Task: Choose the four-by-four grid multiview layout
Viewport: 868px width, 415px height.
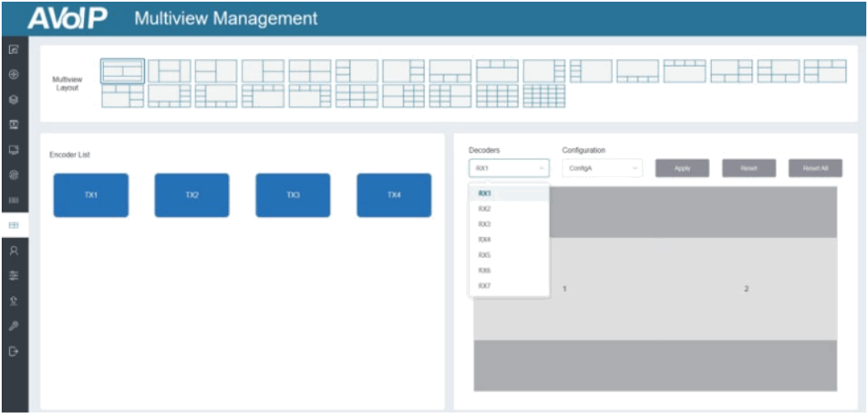Action: click(x=497, y=96)
